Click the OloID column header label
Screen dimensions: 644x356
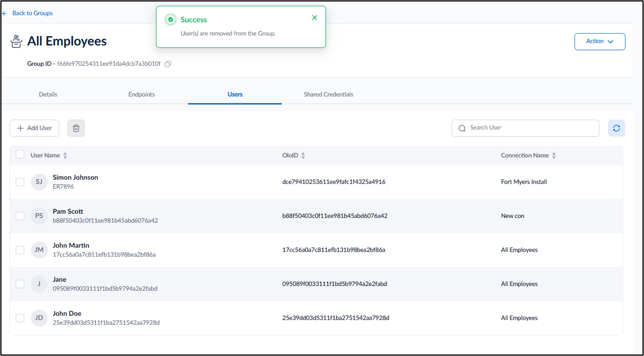coord(290,155)
